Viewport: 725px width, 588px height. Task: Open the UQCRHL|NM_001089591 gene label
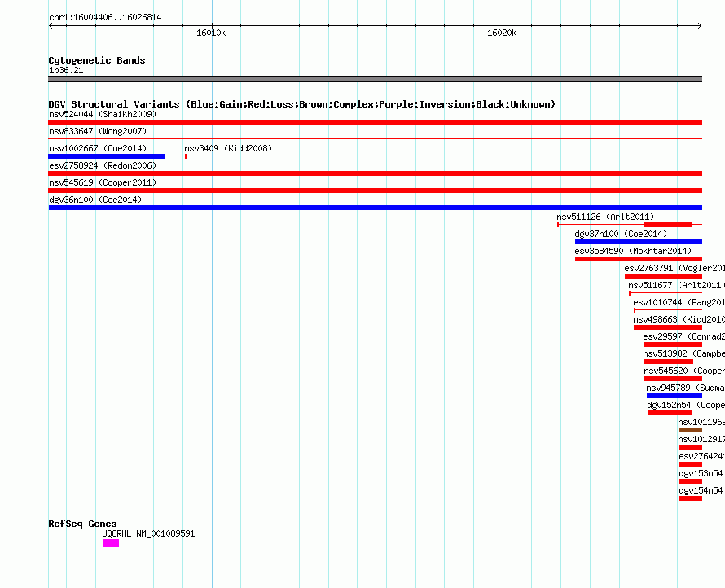point(148,534)
